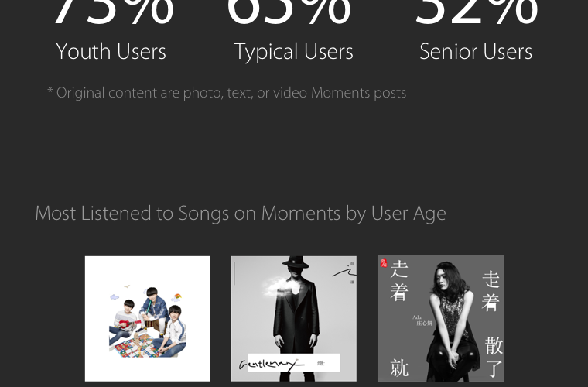This screenshot has width=588, height=387.
Task: Click the Senior Users label
Action: pyautogui.click(x=475, y=52)
